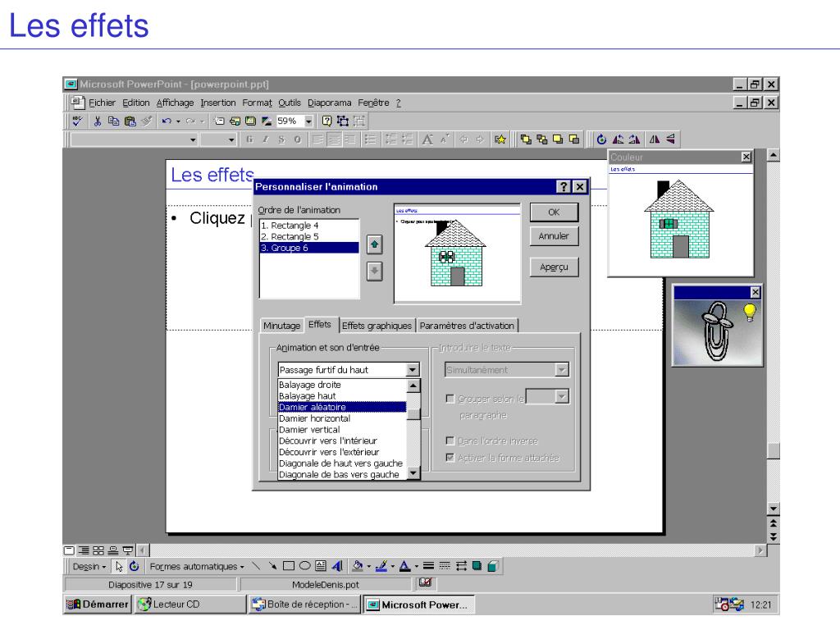
Task: Click the animation effects star icon
Action: click(500, 139)
